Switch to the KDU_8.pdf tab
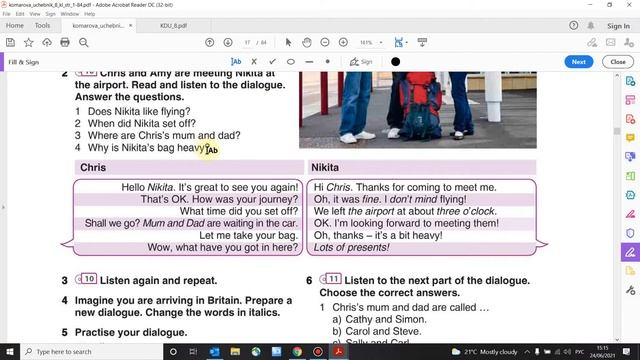This screenshot has width=640, height=360. click(x=173, y=25)
